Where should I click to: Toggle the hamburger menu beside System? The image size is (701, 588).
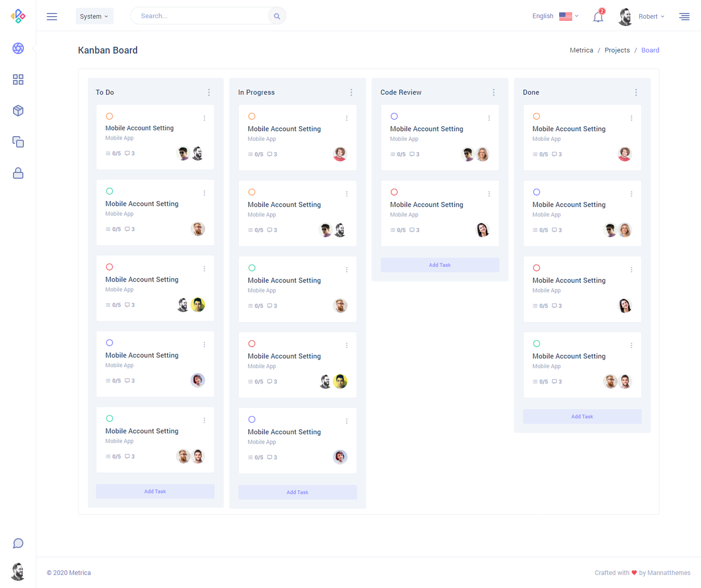pos(52,17)
